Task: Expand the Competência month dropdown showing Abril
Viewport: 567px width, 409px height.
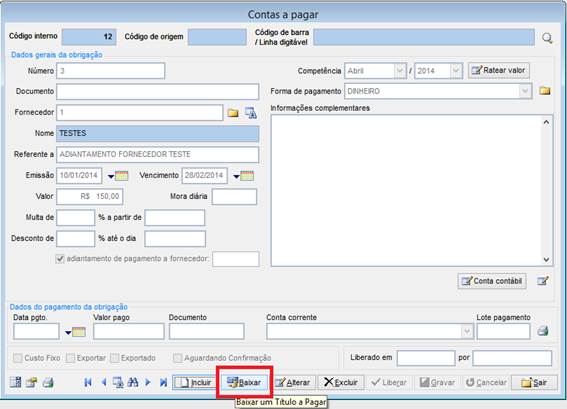Action: pyautogui.click(x=400, y=71)
